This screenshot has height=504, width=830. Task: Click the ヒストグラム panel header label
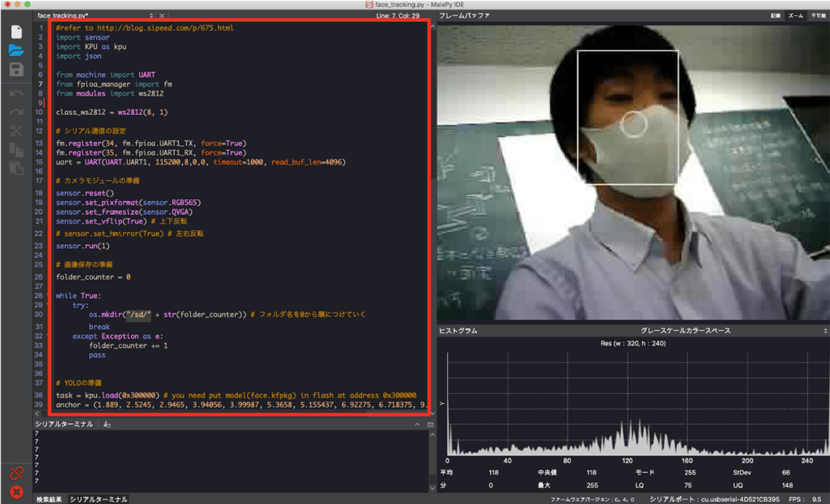tap(459, 331)
